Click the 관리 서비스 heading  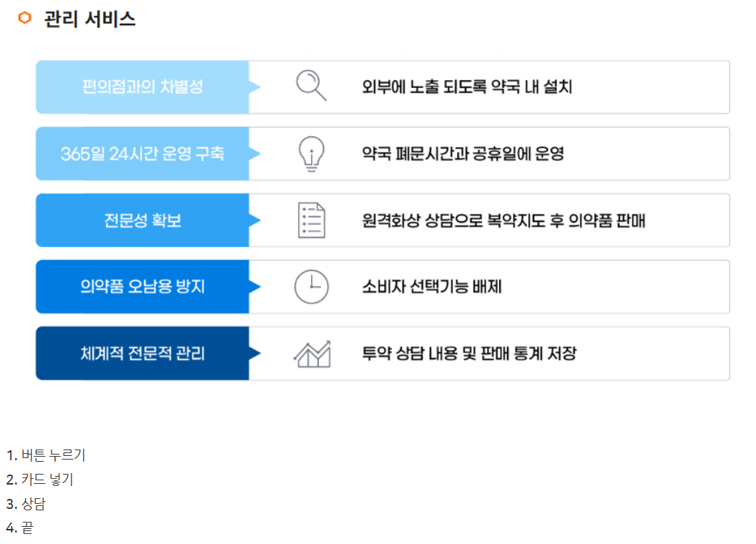click(89, 19)
